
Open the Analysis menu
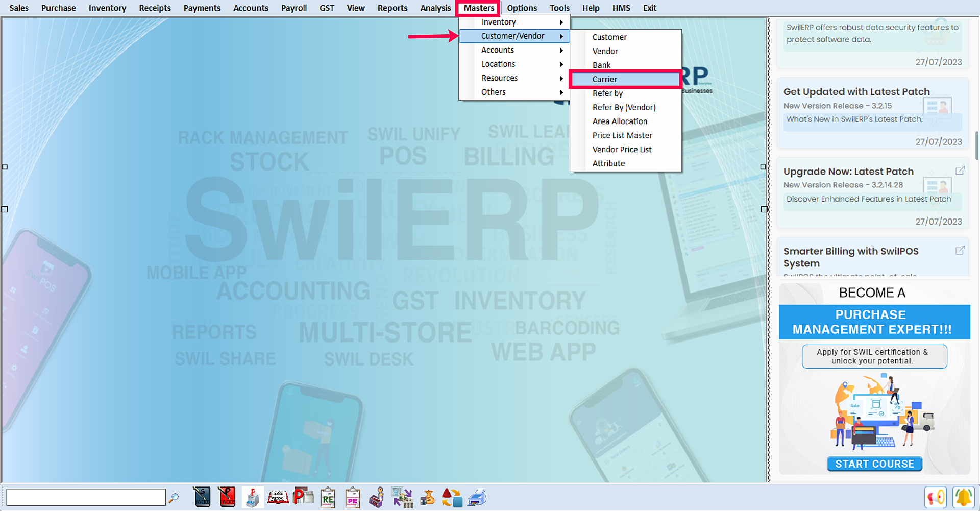435,8
